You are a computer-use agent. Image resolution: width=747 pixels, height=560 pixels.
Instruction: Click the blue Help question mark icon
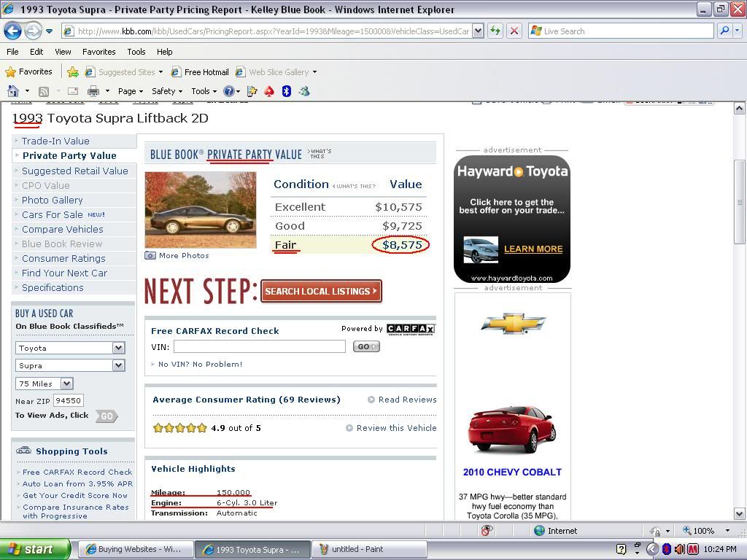228,91
